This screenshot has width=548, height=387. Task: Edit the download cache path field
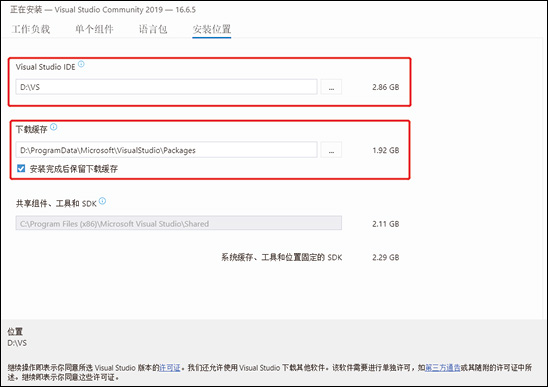click(x=166, y=150)
